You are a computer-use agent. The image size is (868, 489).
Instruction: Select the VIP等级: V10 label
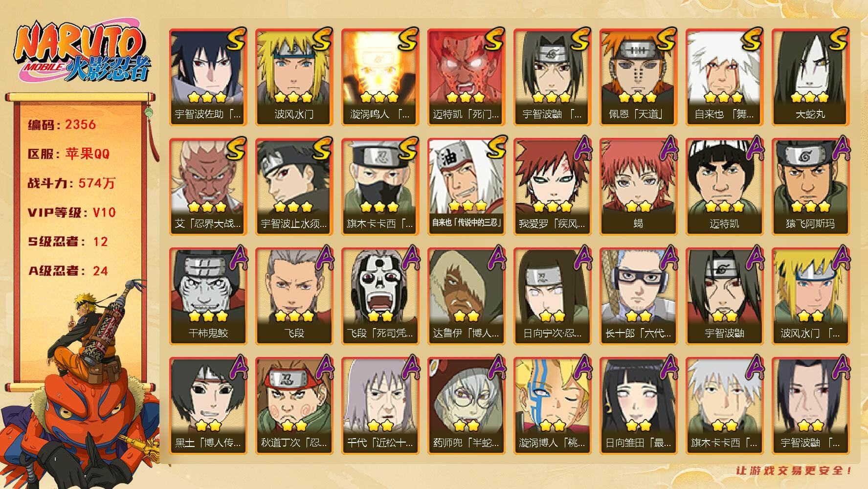tap(71, 213)
